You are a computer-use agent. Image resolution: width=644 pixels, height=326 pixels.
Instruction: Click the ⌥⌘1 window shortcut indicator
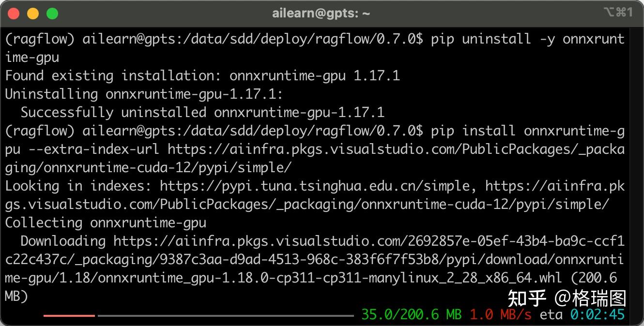point(618,13)
